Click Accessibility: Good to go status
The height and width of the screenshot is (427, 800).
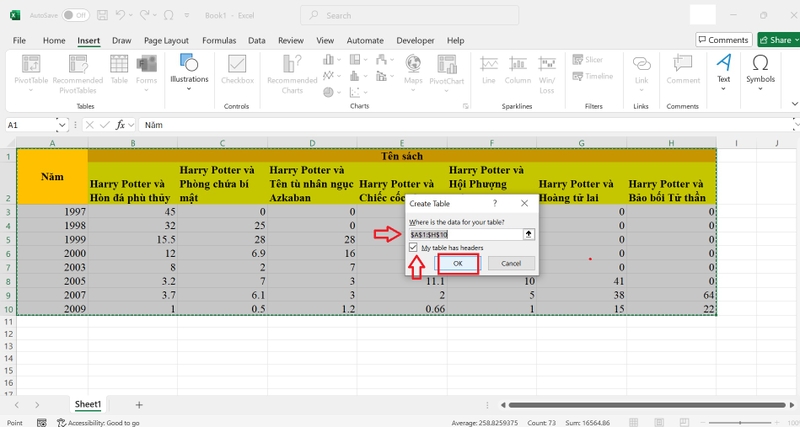click(98, 423)
